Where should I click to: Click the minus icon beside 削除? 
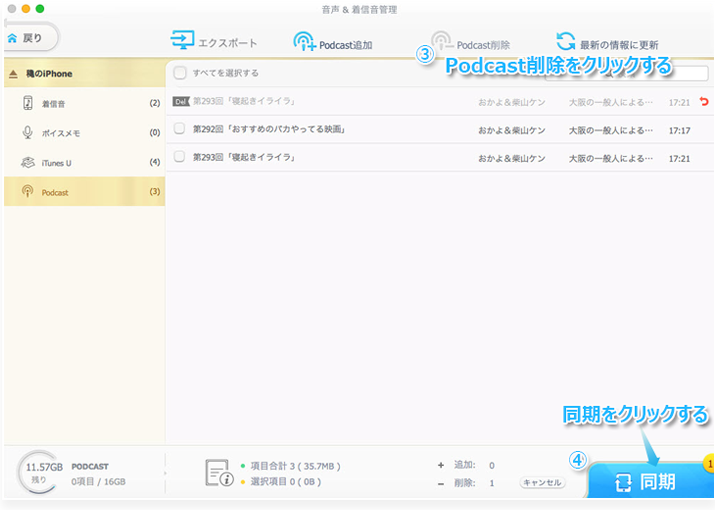coord(440,484)
